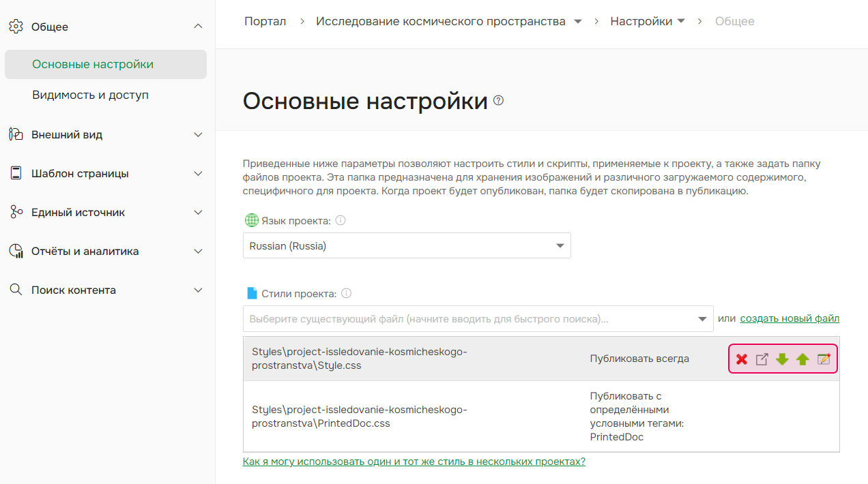Click the magnifier icon near Поиск контента
The width and height of the screenshot is (868, 484).
coord(16,289)
